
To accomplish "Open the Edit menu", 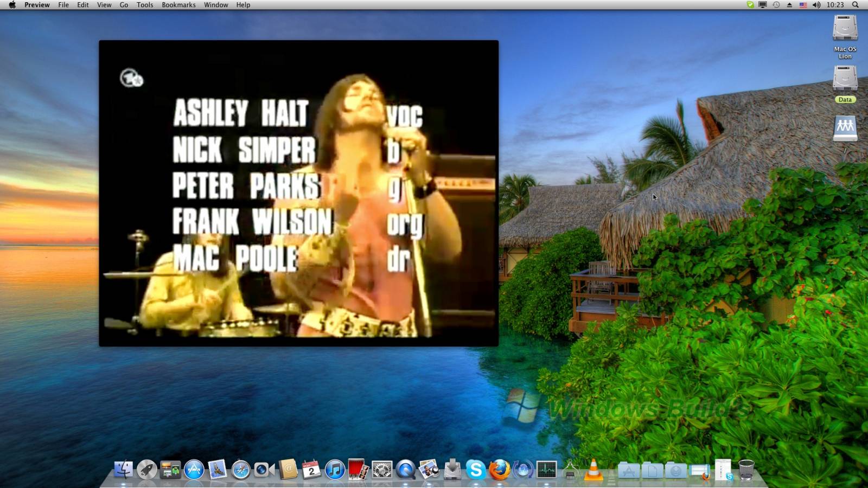I will pyautogui.click(x=83, y=5).
